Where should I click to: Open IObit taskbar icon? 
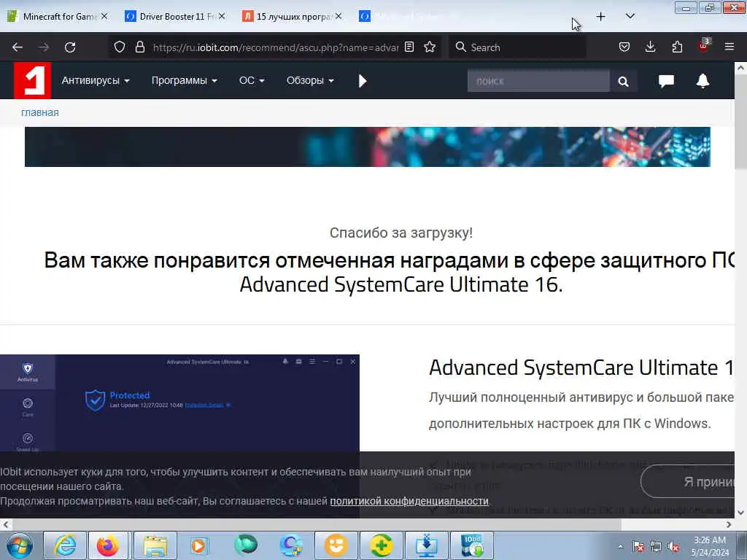point(472,545)
